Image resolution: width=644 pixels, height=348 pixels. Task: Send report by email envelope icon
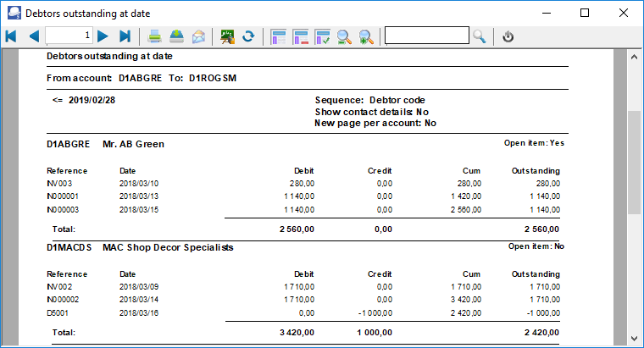point(198,36)
